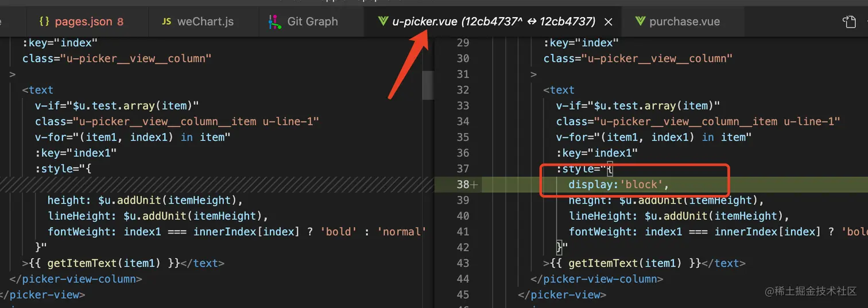
Task: Click </picker-view> closing tag in right pane
Action: [562, 295]
